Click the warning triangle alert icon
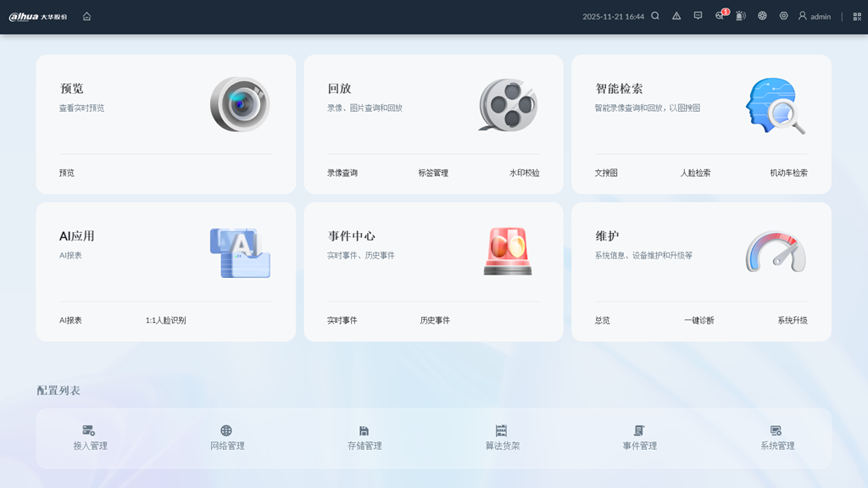 click(676, 16)
